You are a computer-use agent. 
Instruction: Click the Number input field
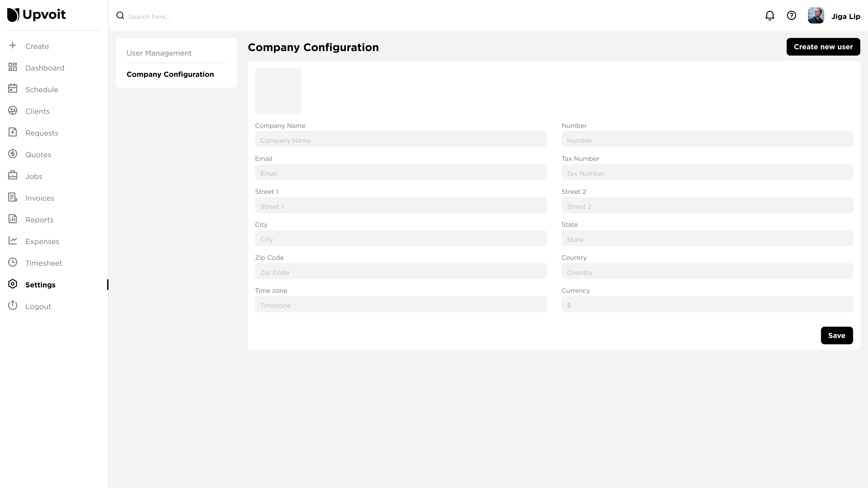(x=707, y=139)
